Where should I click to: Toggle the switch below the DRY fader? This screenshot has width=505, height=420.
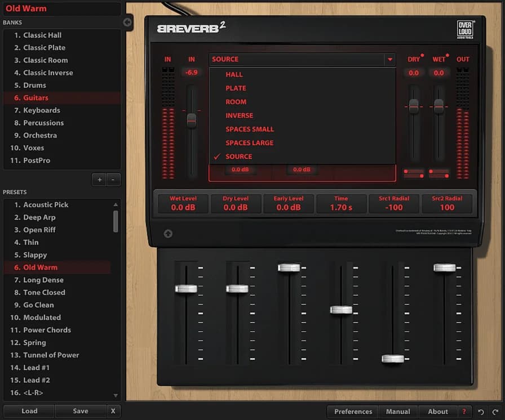click(414, 172)
